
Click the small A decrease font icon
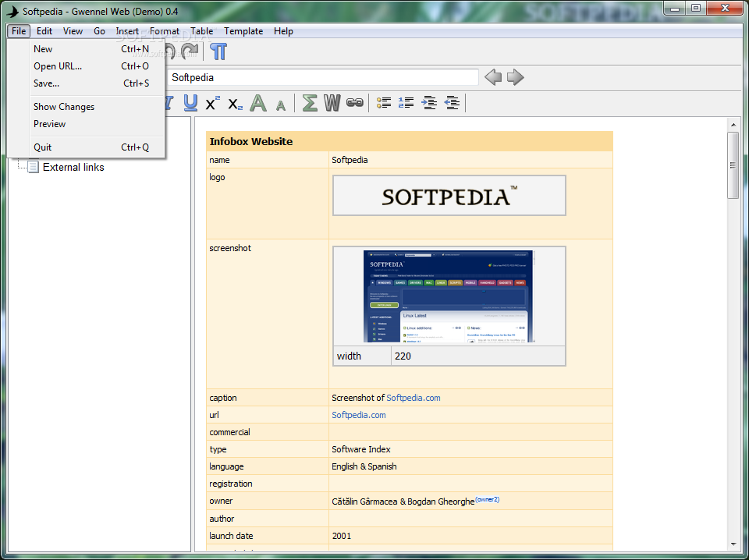(281, 105)
